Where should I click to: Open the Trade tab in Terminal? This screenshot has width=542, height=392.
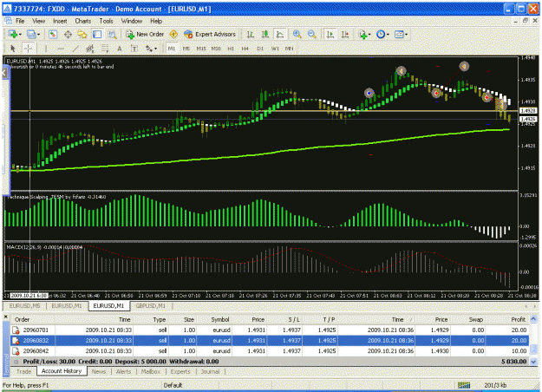(24, 371)
